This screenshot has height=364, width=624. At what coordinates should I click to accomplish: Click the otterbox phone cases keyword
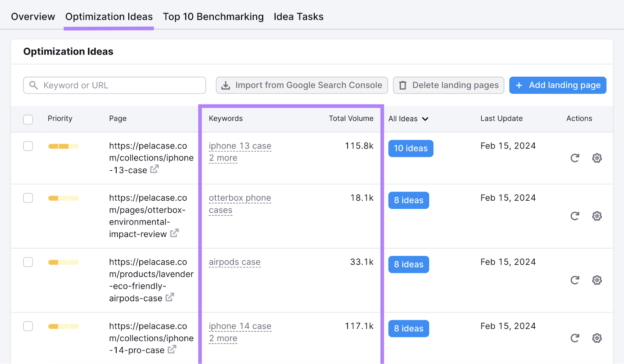click(x=240, y=204)
